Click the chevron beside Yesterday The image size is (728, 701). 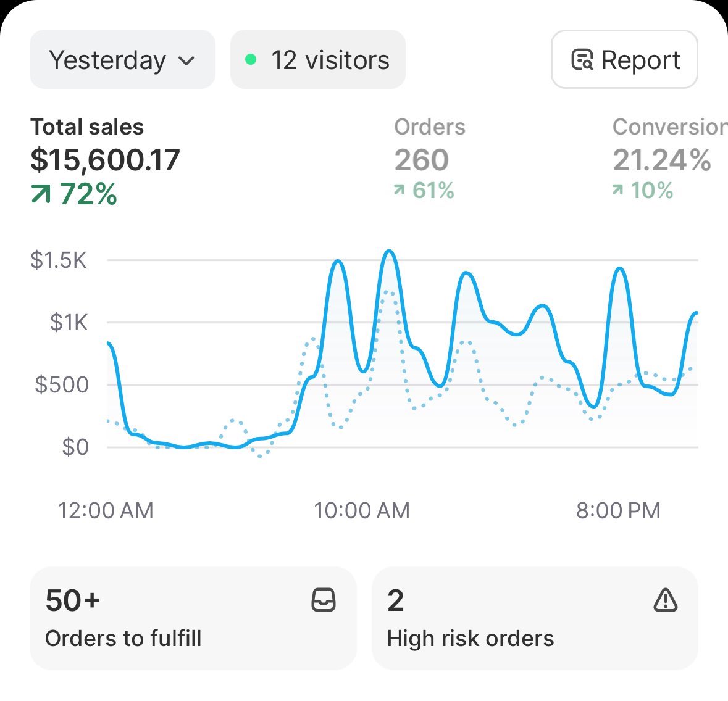(186, 60)
